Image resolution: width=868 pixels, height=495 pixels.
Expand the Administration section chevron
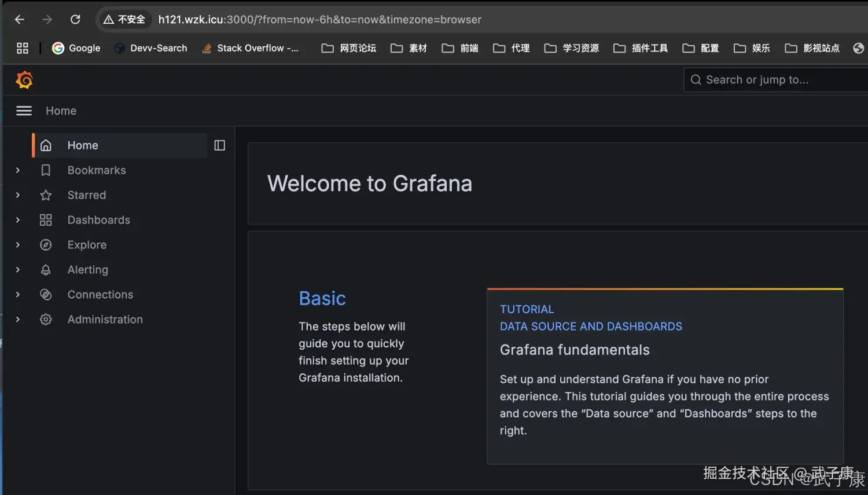[17, 319]
